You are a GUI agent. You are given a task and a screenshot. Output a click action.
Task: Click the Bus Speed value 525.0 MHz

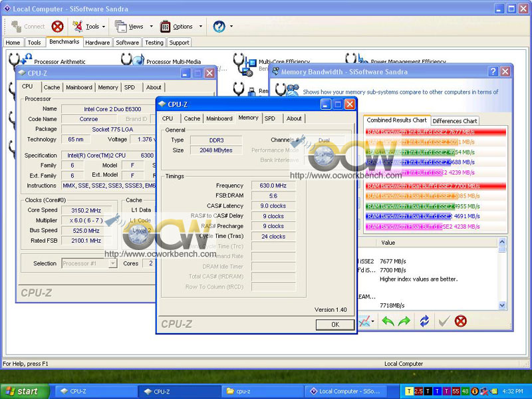(x=86, y=231)
